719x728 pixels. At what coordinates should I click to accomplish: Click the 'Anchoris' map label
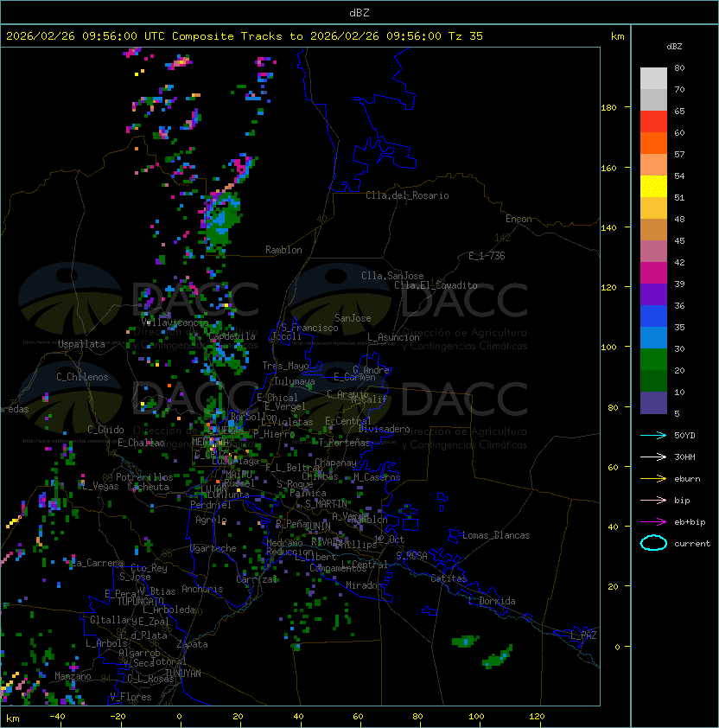click(x=202, y=589)
